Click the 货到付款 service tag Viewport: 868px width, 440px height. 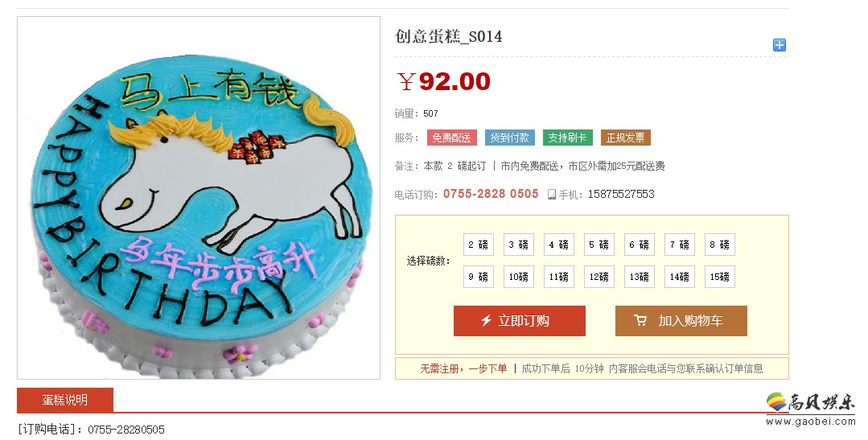tap(510, 138)
